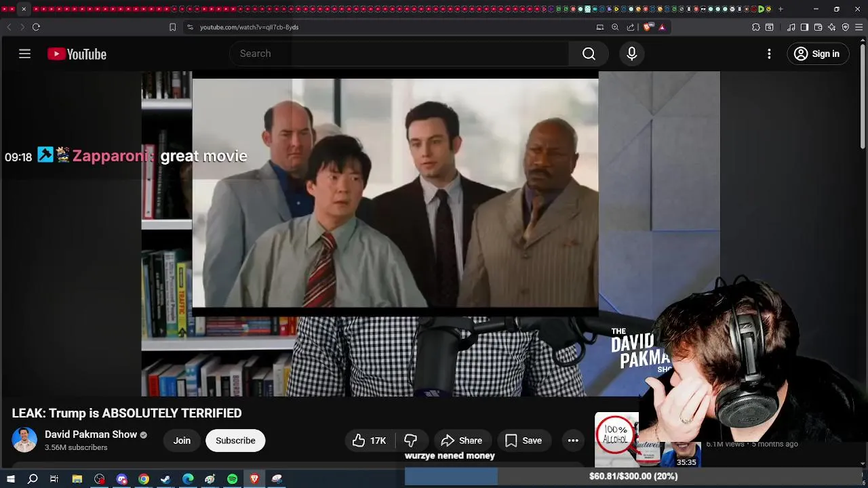Open Microsoft Edge from taskbar
The image size is (868, 488).
click(x=188, y=479)
